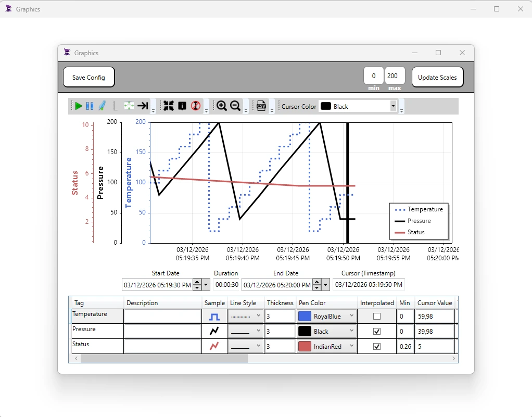
Task: Pause the trend chart
Action: point(90,106)
